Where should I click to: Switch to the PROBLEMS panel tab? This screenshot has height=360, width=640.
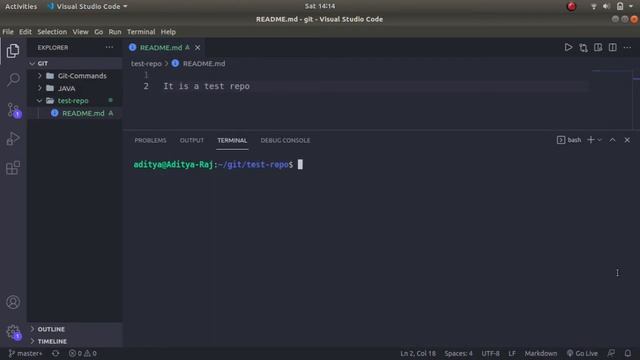click(150, 140)
